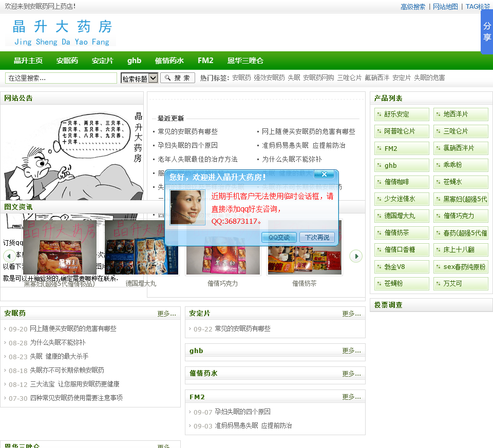The image size is (493, 448).
Task: Open the 检索标题 search type dropdown
Action: tap(139, 78)
